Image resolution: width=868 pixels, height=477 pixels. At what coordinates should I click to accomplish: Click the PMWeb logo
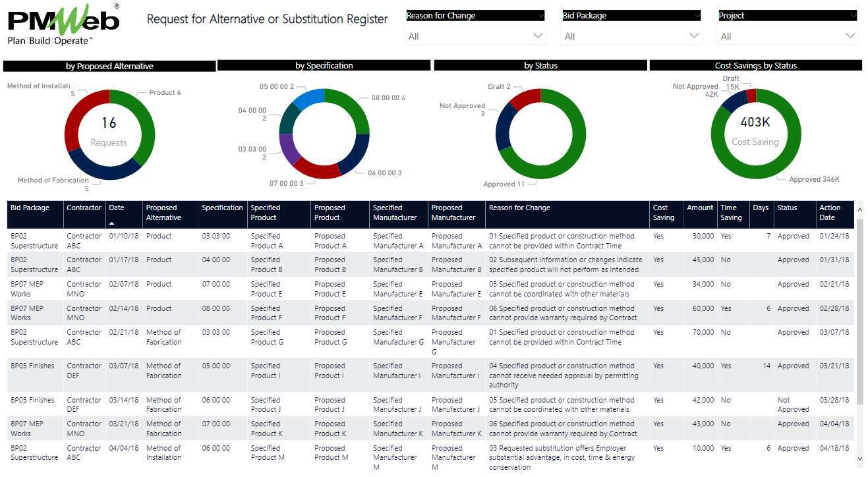coord(63,25)
